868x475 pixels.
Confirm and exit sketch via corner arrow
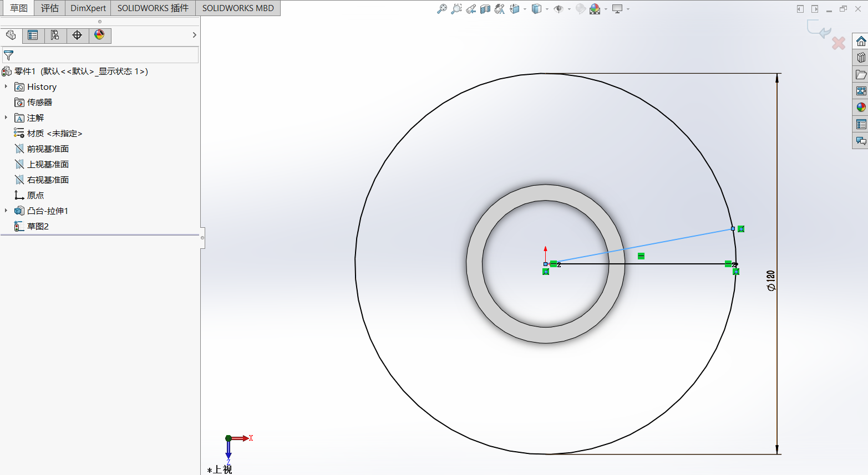pyautogui.click(x=818, y=29)
